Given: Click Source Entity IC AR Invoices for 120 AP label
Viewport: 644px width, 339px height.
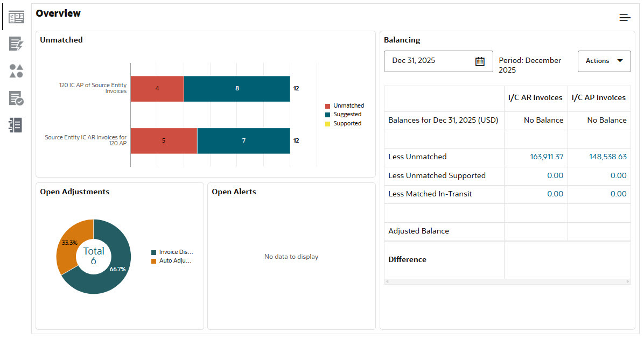Looking at the screenshot, I should 86,140.
